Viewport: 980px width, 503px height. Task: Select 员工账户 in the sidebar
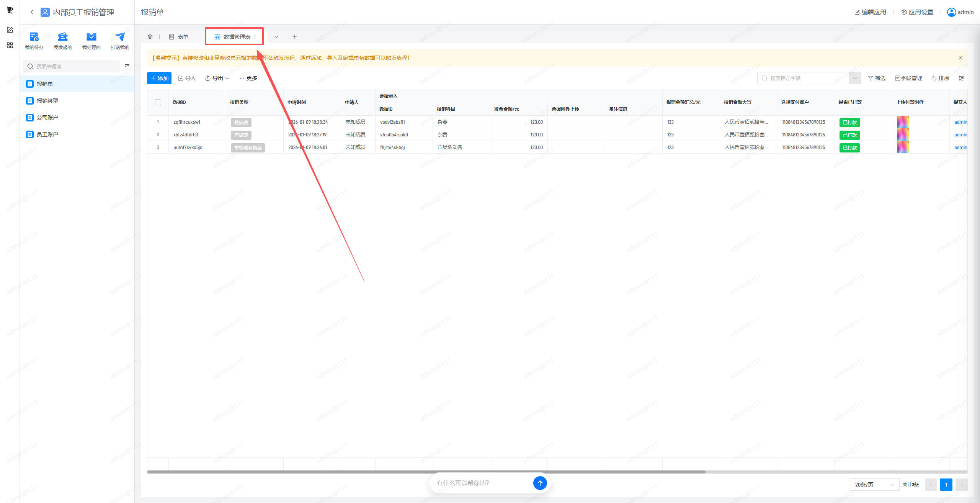coord(77,134)
